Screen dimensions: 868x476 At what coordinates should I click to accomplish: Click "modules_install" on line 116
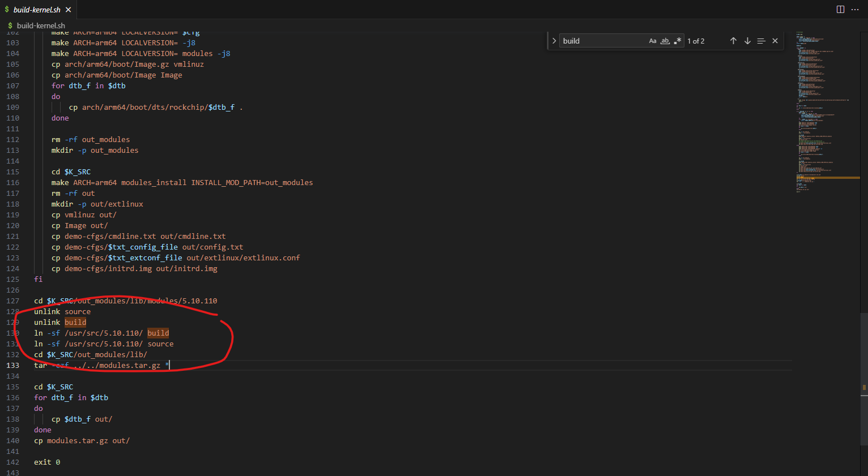coord(154,182)
